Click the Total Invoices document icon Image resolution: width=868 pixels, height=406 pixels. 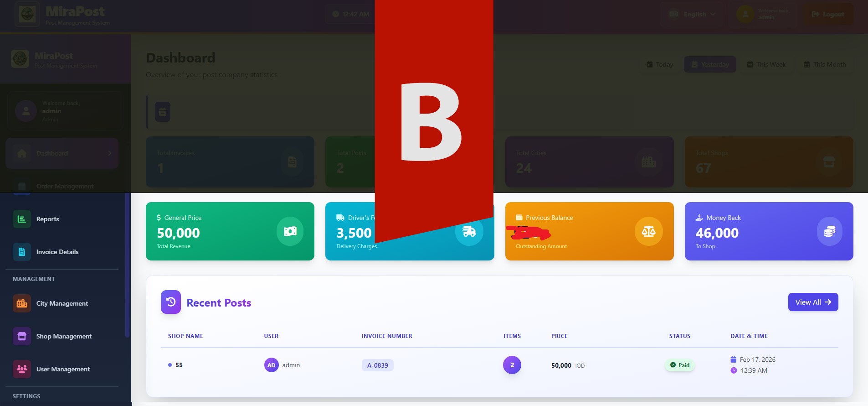coord(292,161)
